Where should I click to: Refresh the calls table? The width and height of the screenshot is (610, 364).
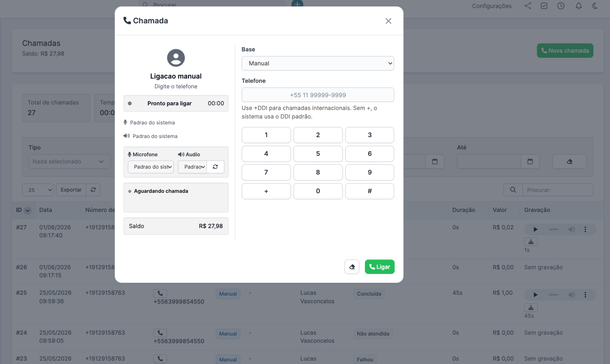pyautogui.click(x=93, y=190)
